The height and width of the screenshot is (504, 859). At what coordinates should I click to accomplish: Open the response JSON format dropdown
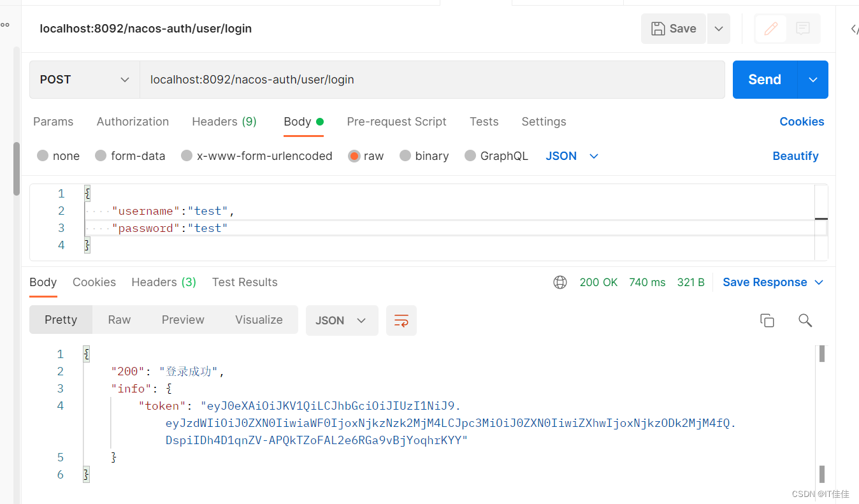pos(342,320)
